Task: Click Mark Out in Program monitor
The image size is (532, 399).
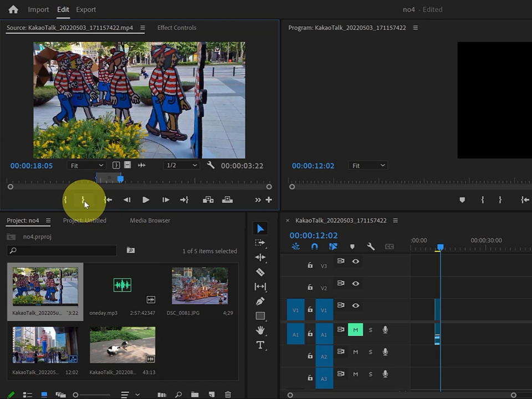Action: point(500,200)
